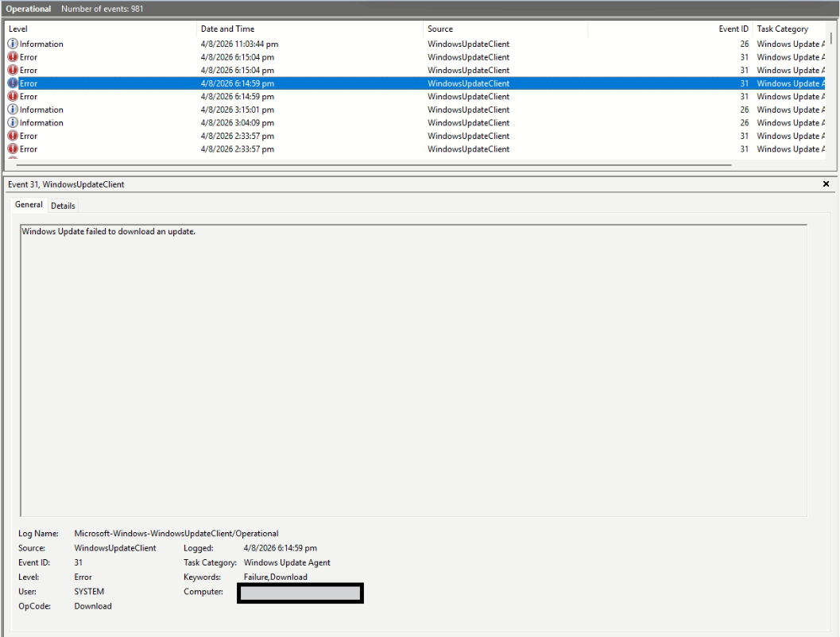This screenshot has height=637, width=840.
Task: Click Event ID 26 of the 3:15:01 pm event
Action: [744, 110]
